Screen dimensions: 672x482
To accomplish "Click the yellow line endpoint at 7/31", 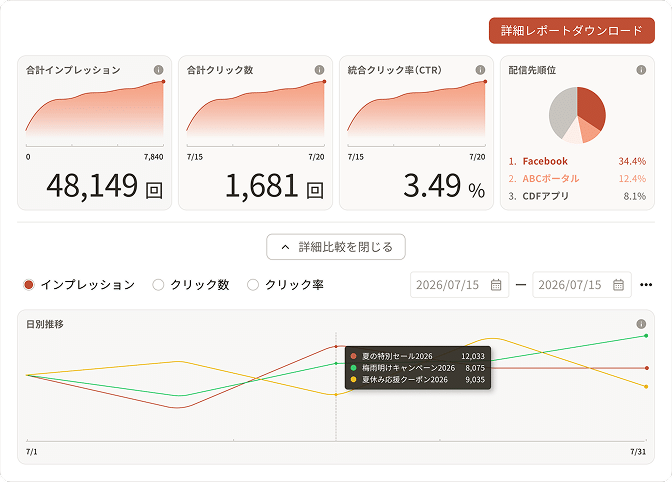I will pyautogui.click(x=646, y=387).
